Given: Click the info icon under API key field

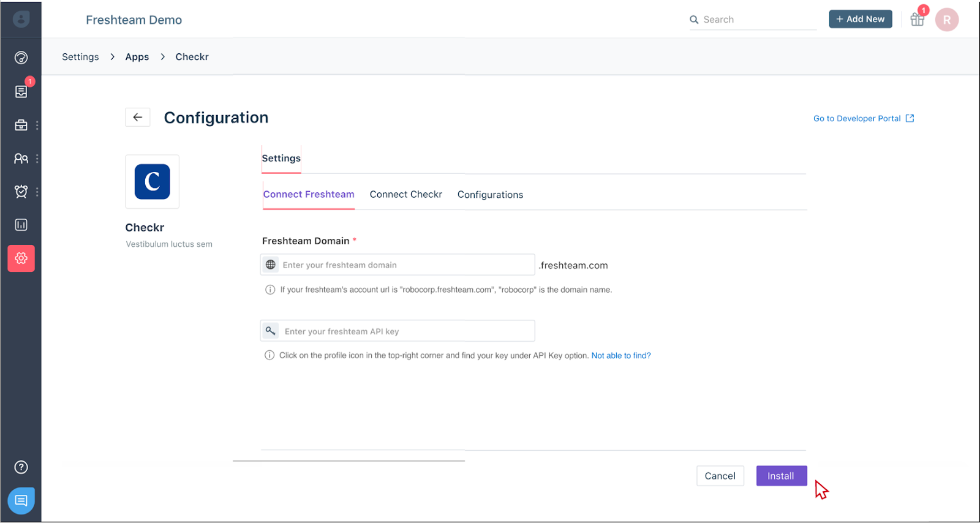Looking at the screenshot, I should (269, 355).
